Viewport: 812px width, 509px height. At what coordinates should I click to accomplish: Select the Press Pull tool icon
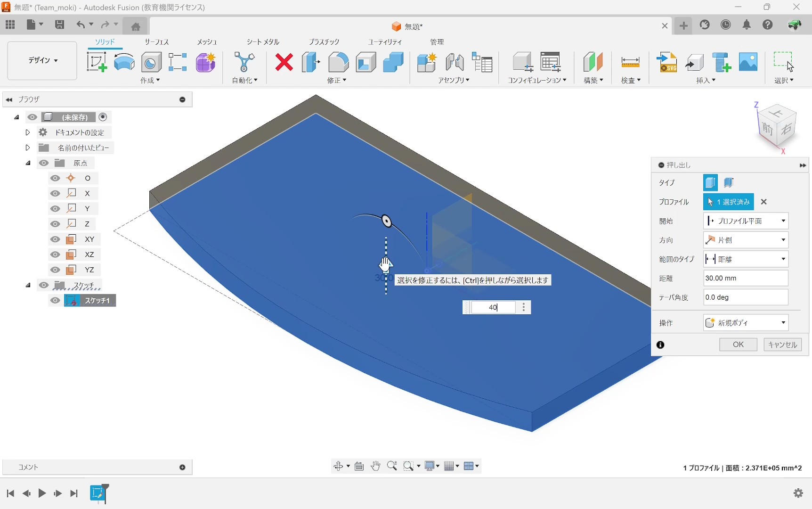[x=311, y=62]
